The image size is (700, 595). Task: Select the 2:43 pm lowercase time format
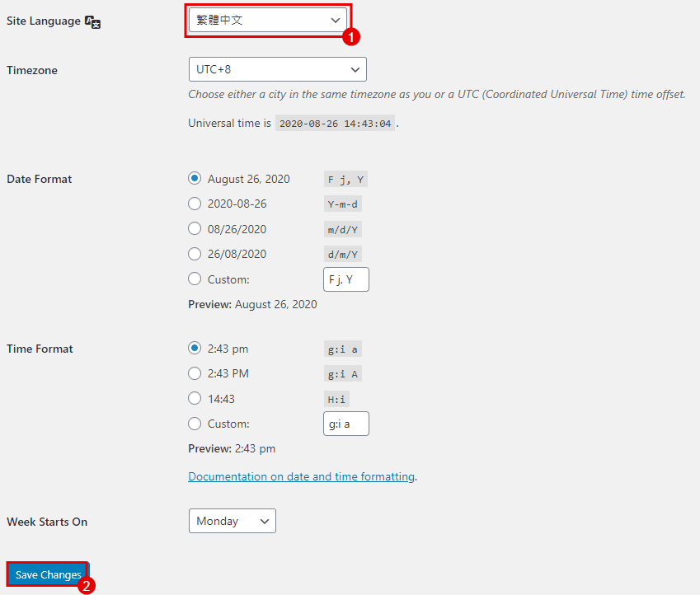pyautogui.click(x=195, y=348)
